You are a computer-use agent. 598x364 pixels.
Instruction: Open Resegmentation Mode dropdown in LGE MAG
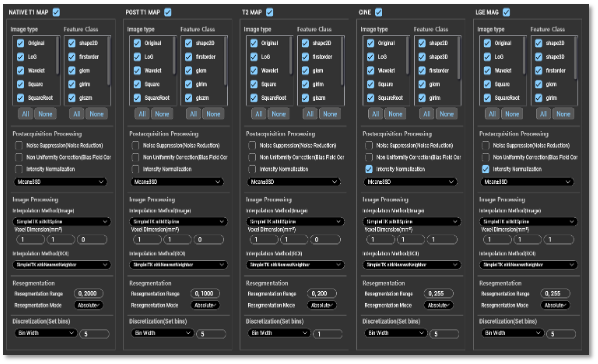pyautogui.click(x=555, y=305)
